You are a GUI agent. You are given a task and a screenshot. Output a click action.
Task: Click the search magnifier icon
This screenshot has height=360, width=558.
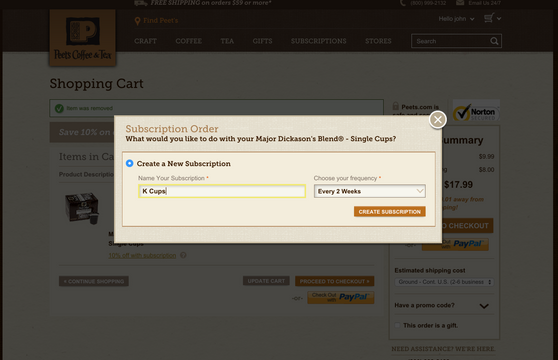click(x=494, y=41)
